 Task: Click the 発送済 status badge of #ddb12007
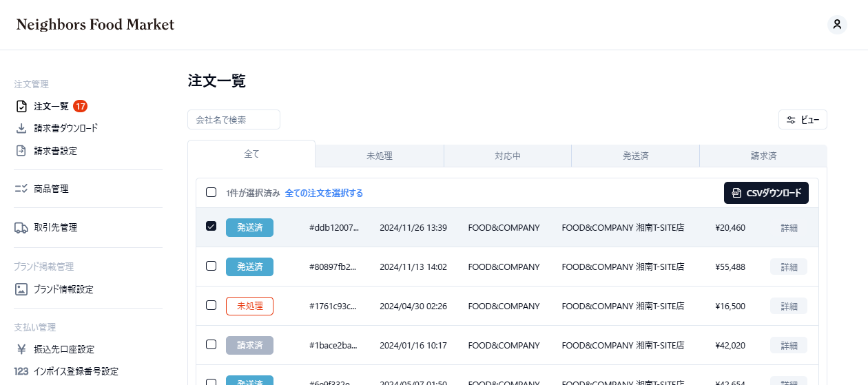click(249, 227)
